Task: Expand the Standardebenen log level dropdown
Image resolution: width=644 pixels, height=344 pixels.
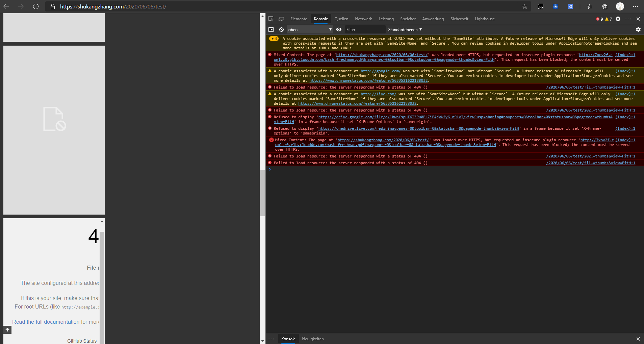Action: 405,30
